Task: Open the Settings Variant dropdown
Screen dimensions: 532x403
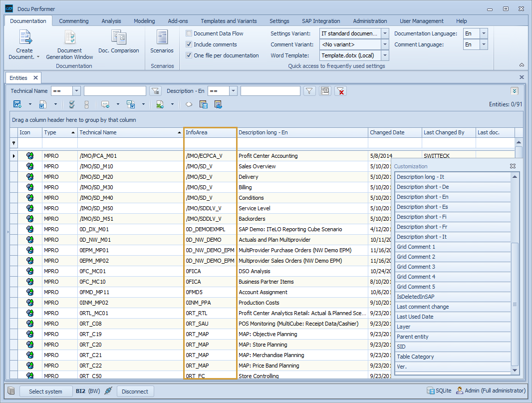Action: 384,33
